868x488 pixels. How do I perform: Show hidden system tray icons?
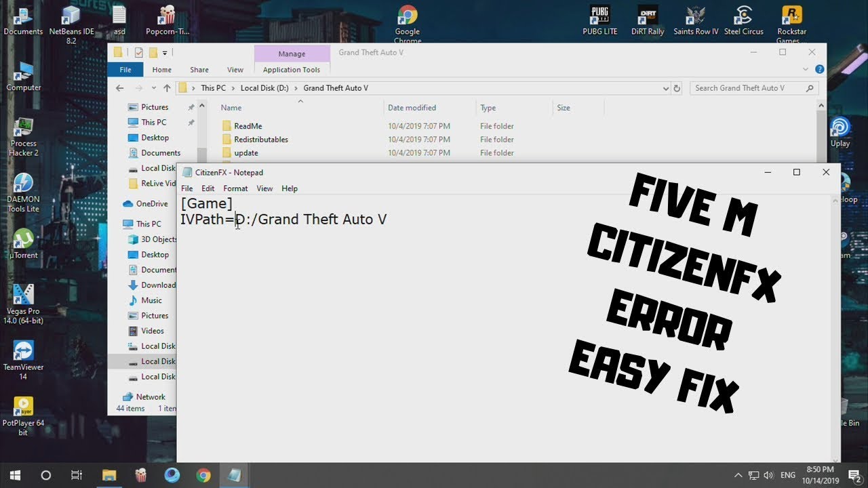point(738,475)
